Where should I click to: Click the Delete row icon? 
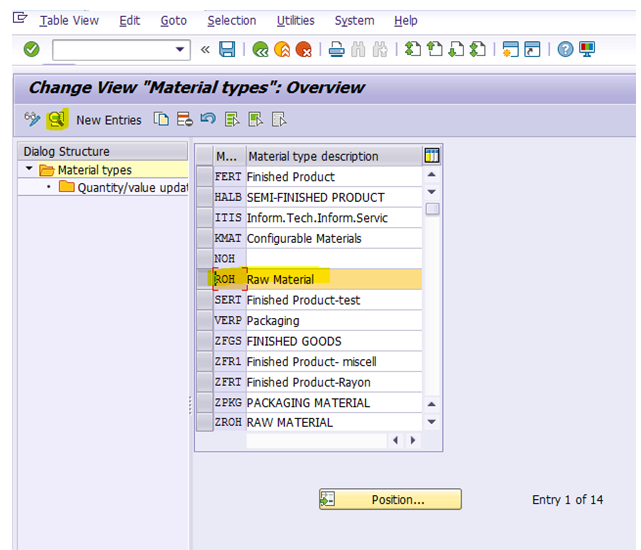click(x=184, y=119)
